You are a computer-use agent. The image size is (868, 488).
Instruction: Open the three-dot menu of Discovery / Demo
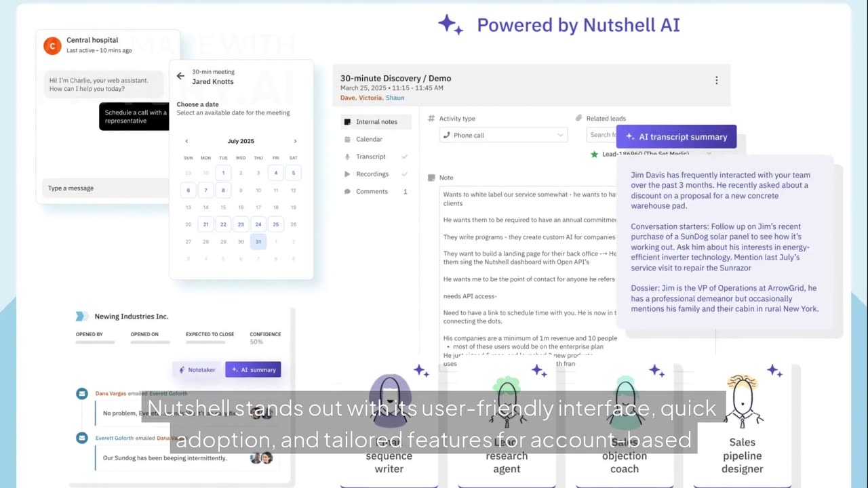click(716, 80)
